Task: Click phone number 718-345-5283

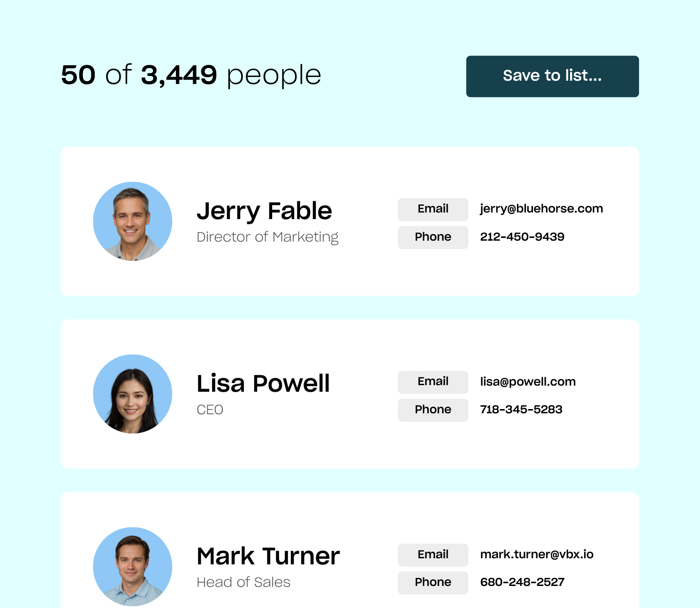Action: (x=521, y=410)
